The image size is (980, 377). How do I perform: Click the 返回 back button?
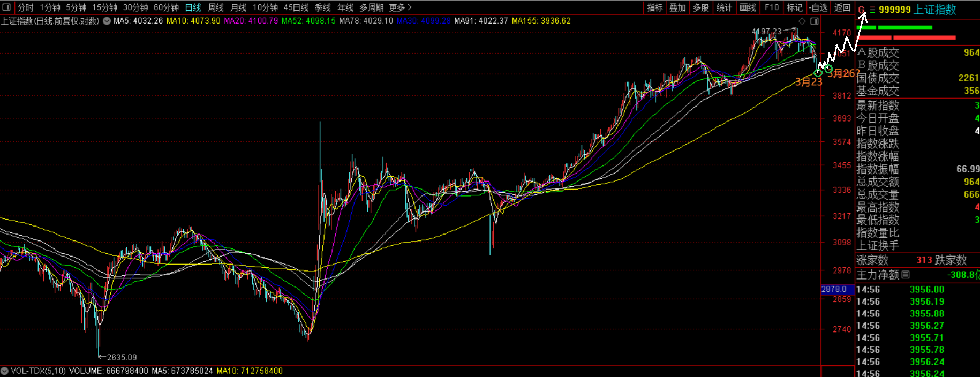842,7
